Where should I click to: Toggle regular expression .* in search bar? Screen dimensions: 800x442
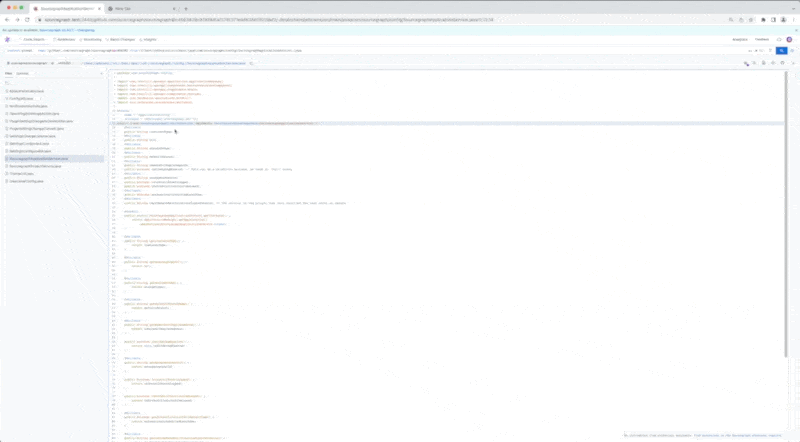[757, 51]
